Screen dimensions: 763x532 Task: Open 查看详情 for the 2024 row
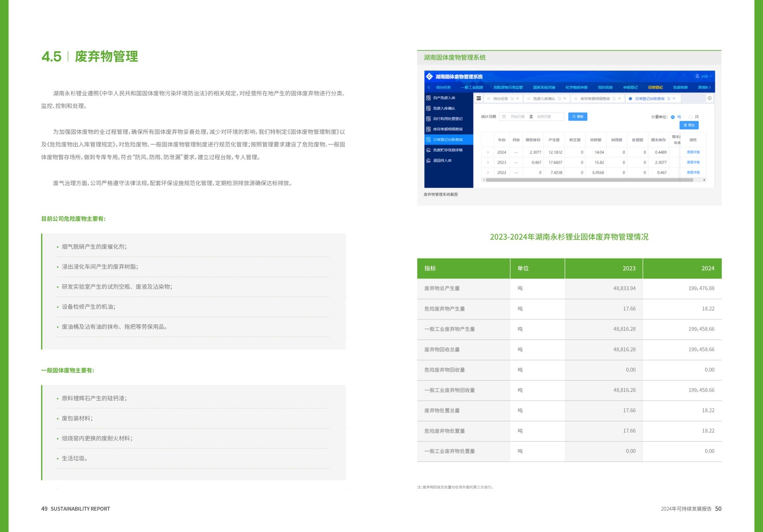pos(693,152)
